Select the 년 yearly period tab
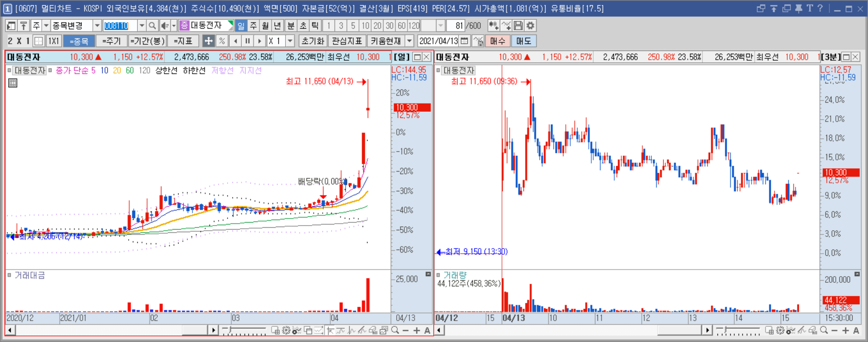Image resolution: width=868 pixels, height=342 pixels. point(278,26)
